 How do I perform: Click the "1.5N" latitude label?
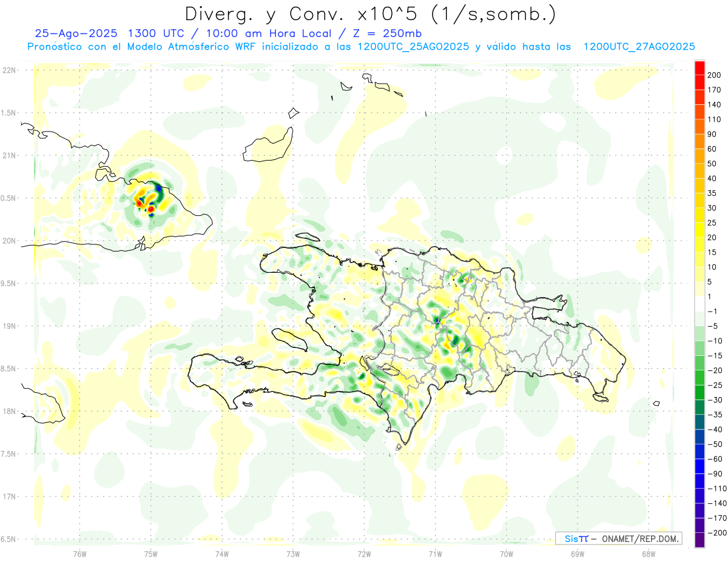click(x=9, y=113)
